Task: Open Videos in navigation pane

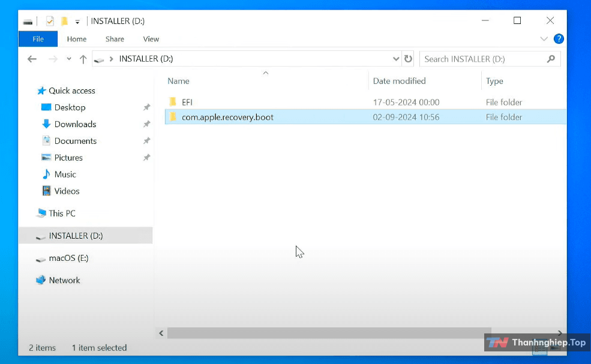Action: (x=67, y=191)
